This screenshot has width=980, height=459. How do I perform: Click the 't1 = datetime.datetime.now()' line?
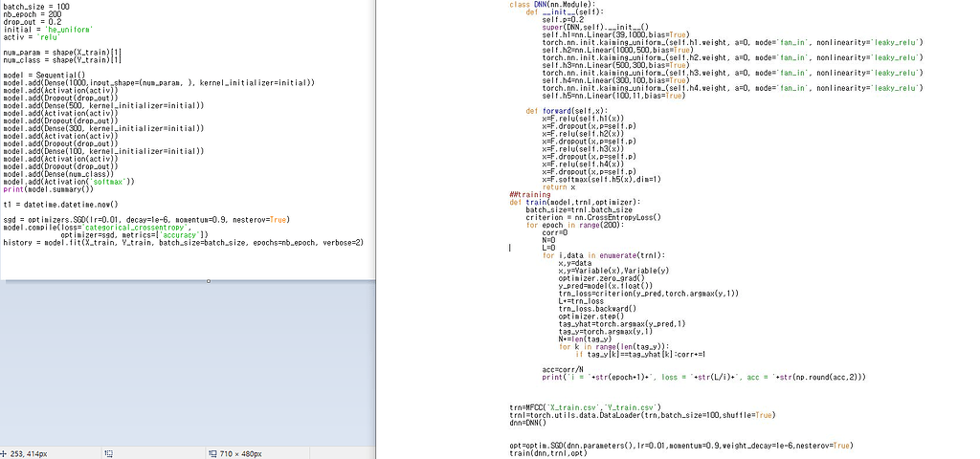[x=60, y=205]
